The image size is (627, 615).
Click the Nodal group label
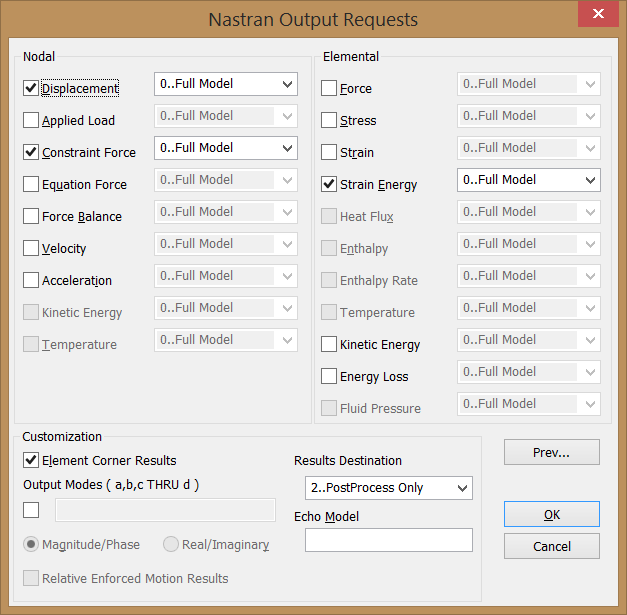39,56
